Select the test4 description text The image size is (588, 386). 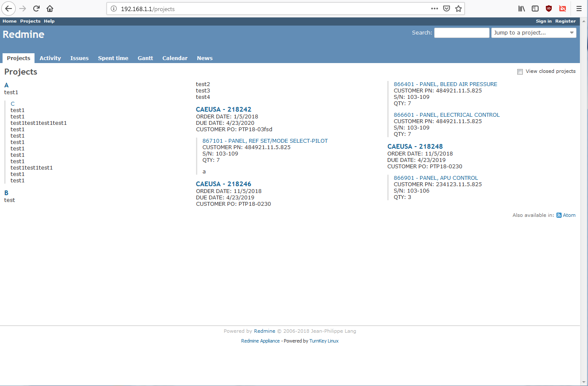tap(203, 97)
